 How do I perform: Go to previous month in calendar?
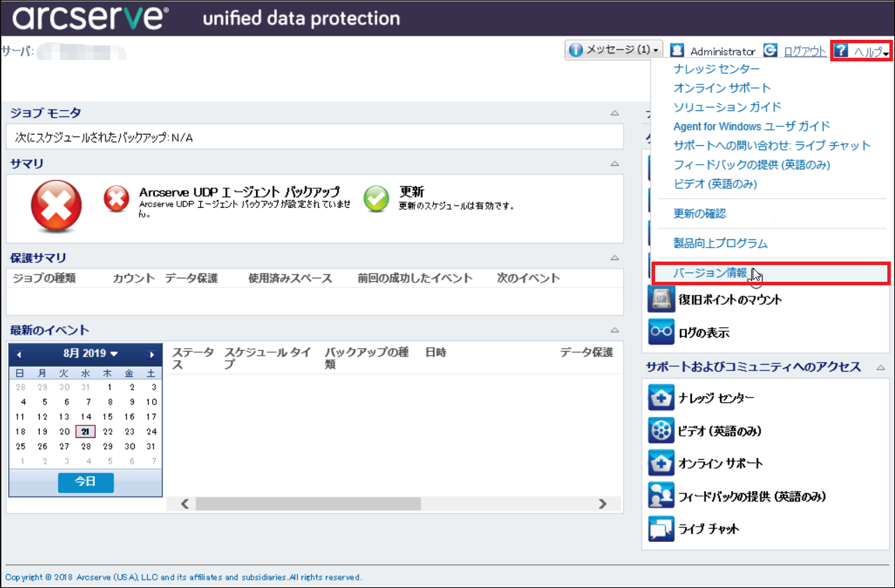[19, 354]
